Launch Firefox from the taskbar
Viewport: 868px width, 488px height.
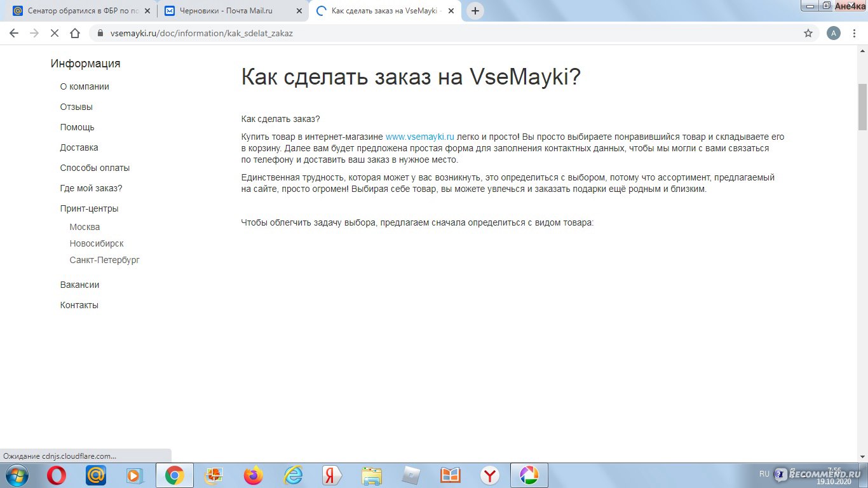coord(253,475)
